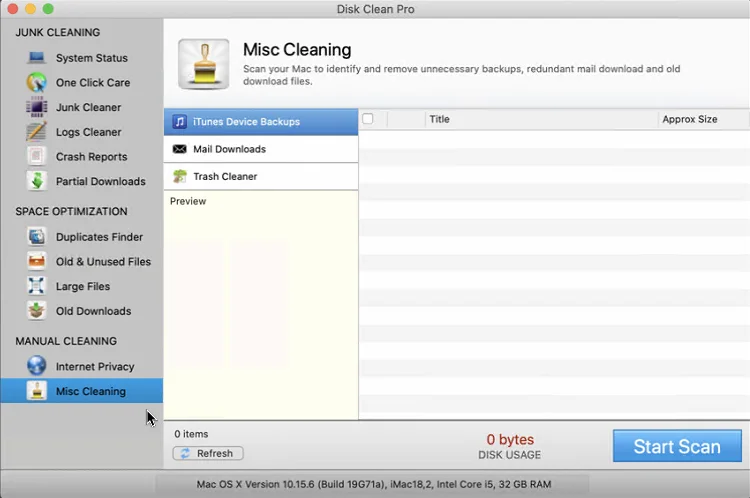Click the Trash Cleaner icon
Screen dimensions: 750x498
pyautogui.click(x=179, y=176)
